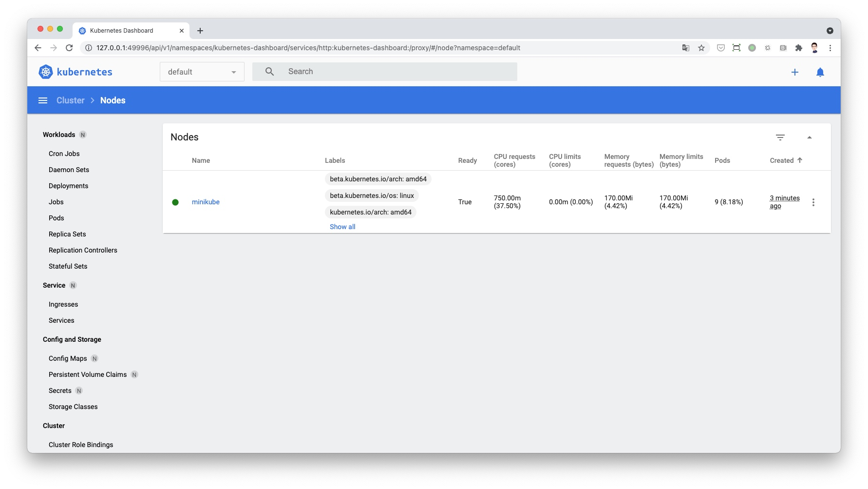
Task: Open Pods in sidebar
Action: [57, 218]
